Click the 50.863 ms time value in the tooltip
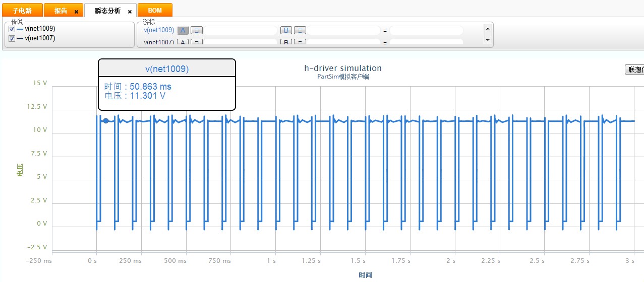This screenshot has height=282, width=644. 150,87
